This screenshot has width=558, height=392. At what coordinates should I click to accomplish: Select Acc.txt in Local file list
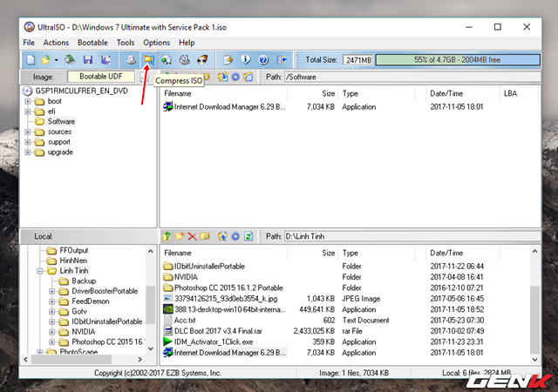pos(185,321)
